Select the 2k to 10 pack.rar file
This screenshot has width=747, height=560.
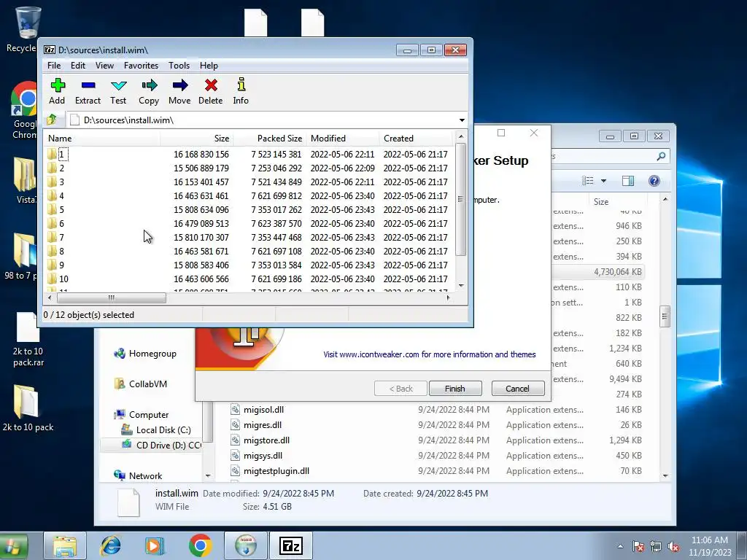pos(28,340)
